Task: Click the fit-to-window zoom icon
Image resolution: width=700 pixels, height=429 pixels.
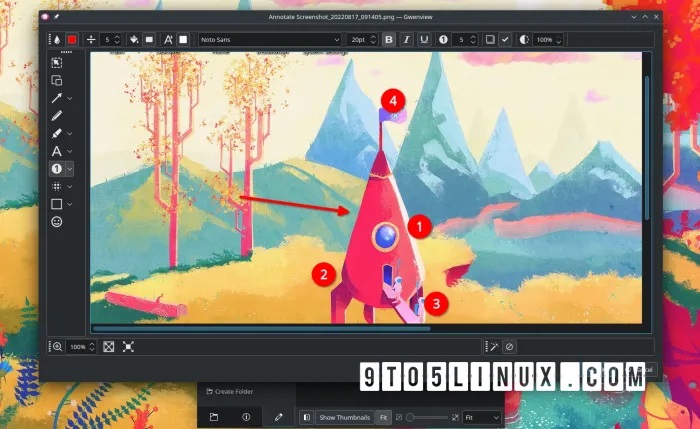Action: click(108, 347)
